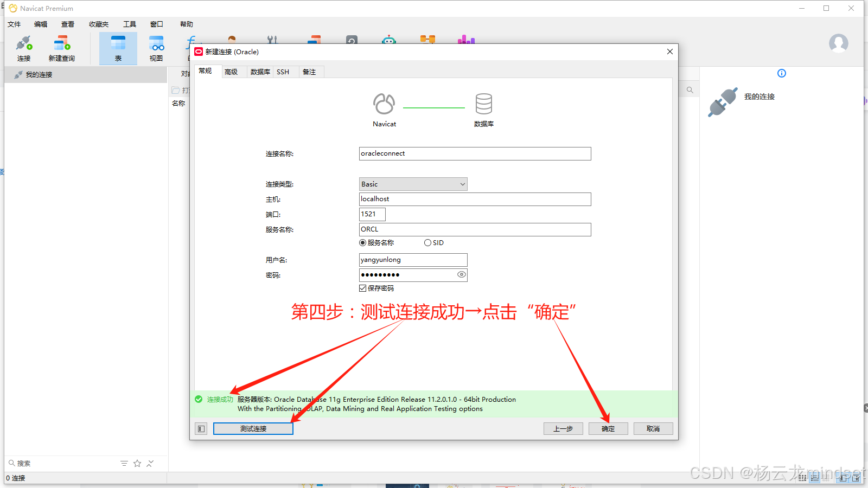Click the 连接成功 status text
Image resolution: width=868 pixels, height=488 pixels.
click(x=220, y=400)
